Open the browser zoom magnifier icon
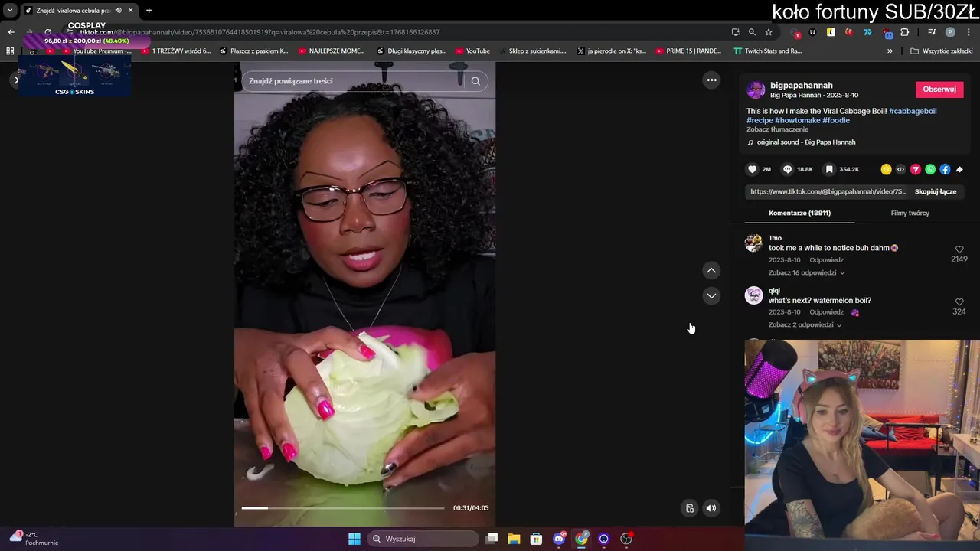The image size is (980, 551). [752, 32]
